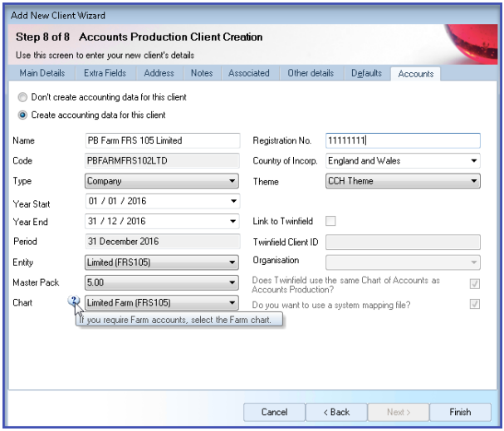Click the Organisation label
Screen dimensions: 504x431
(x=276, y=260)
